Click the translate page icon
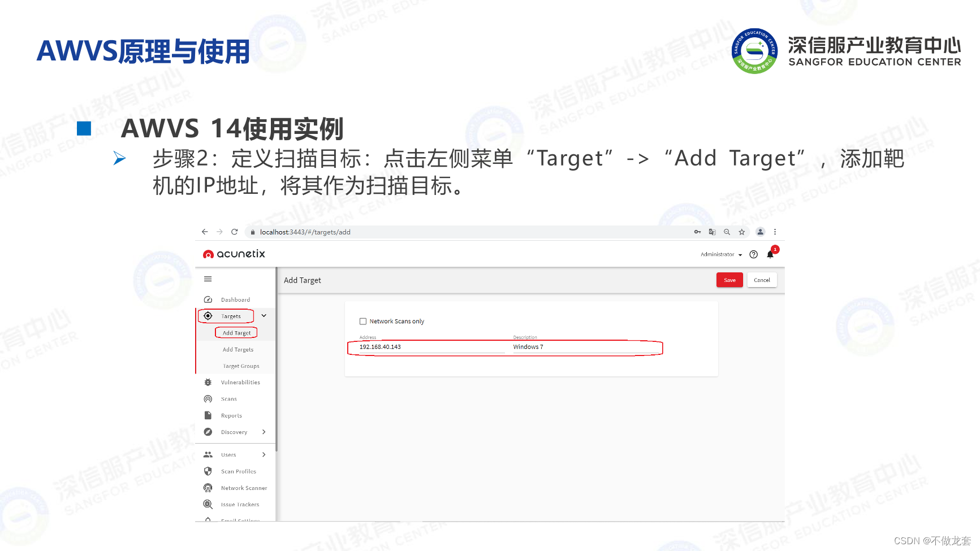 (x=712, y=232)
